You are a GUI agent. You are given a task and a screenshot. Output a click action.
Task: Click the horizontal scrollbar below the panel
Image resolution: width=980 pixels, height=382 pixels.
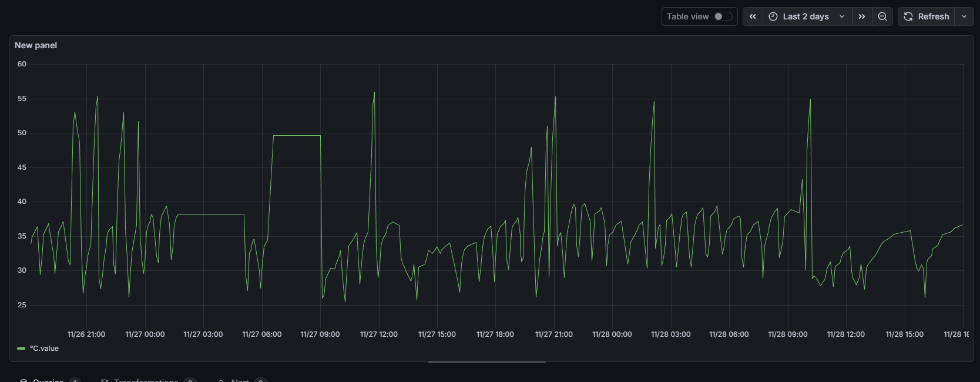486,362
